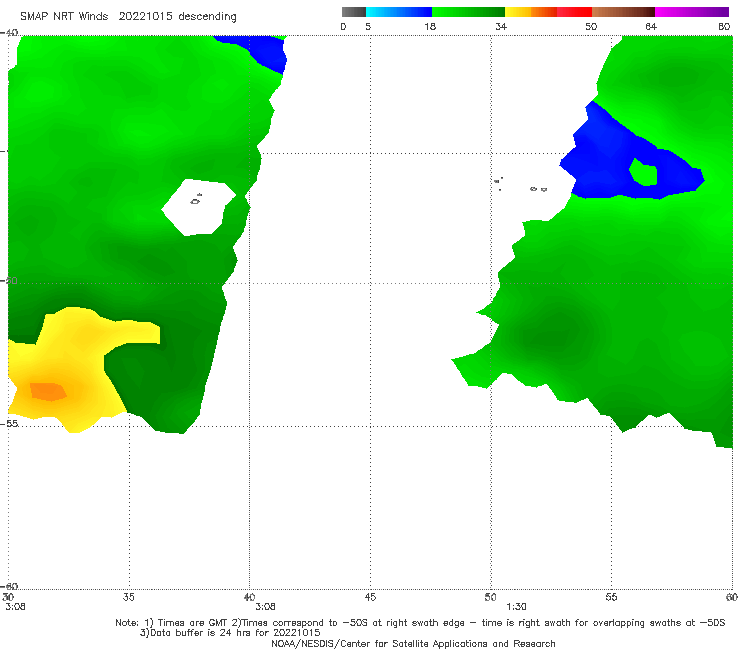The width and height of the screenshot is (740, 650).
Task: Click the "3:08" time beneath longitude 30
Action: [x=15, y=607]
